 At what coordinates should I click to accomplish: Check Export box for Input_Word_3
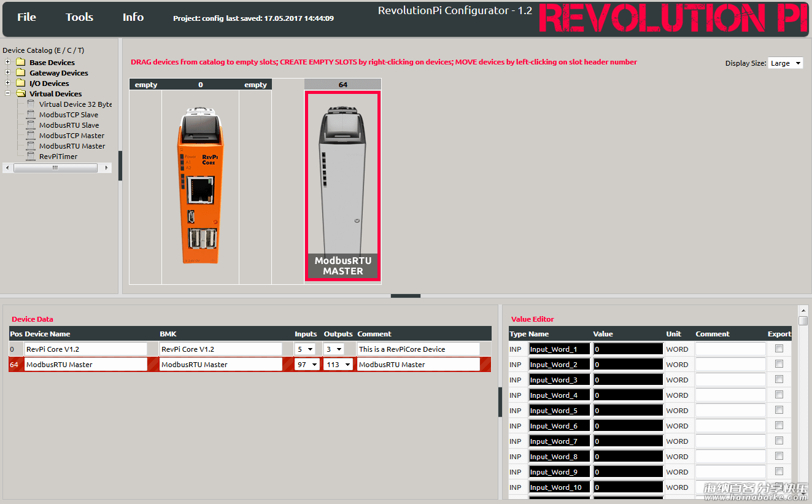[x=779, y=379]
